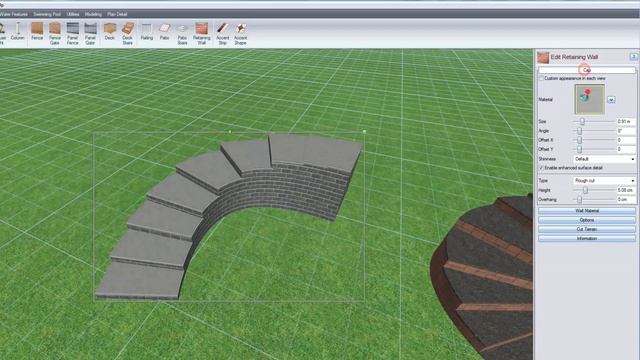Select the Patio Stairs tool
This screenshot has height=360, width=640.
182,33
